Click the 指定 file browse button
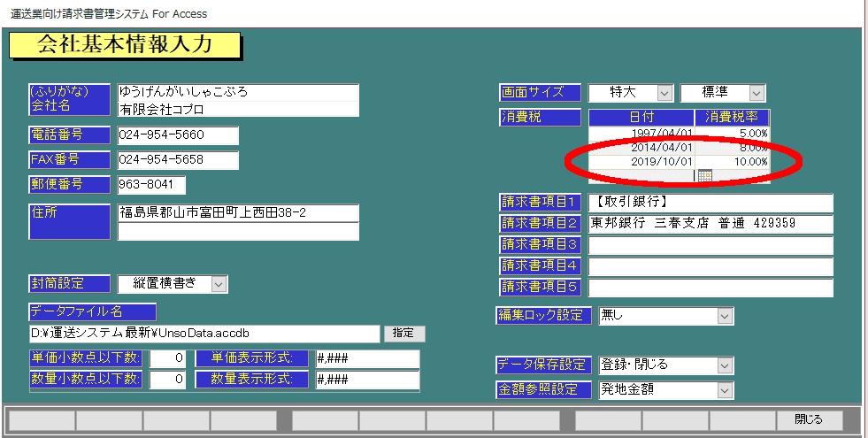 pos(404,334)
